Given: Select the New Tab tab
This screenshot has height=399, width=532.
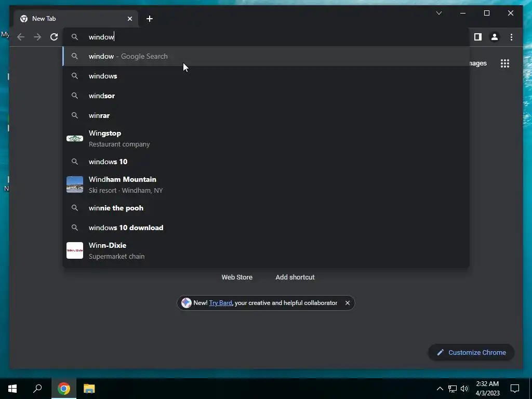Looking at the screenshot, I should coord(76,19).
